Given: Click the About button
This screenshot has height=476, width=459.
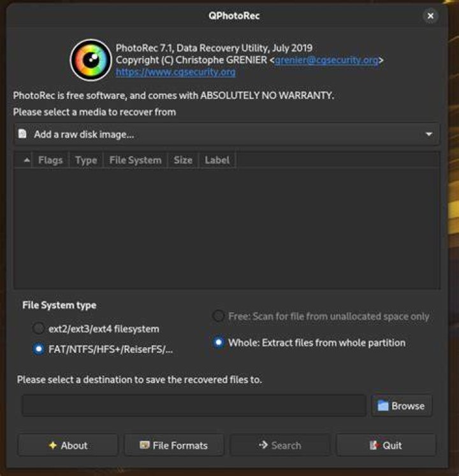Looking at the screenshot, I should [x=68, y=445].
